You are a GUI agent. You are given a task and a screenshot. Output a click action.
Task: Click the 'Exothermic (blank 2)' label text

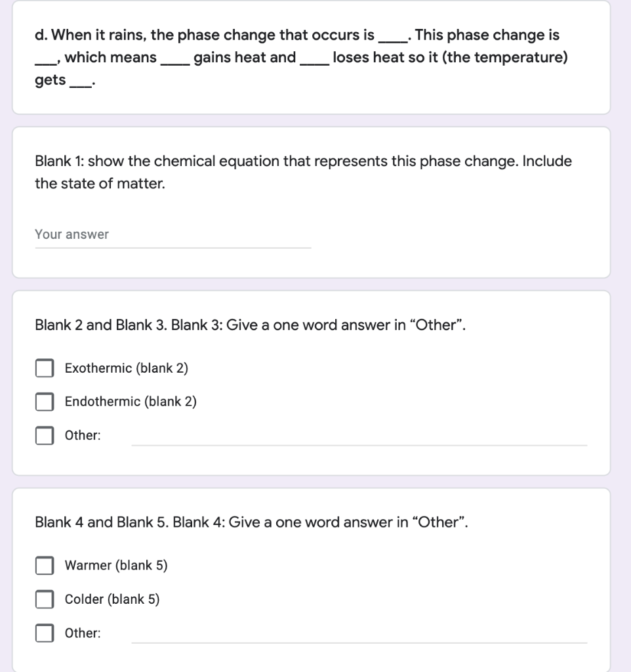pyautogui.click(x=126, y=368)
